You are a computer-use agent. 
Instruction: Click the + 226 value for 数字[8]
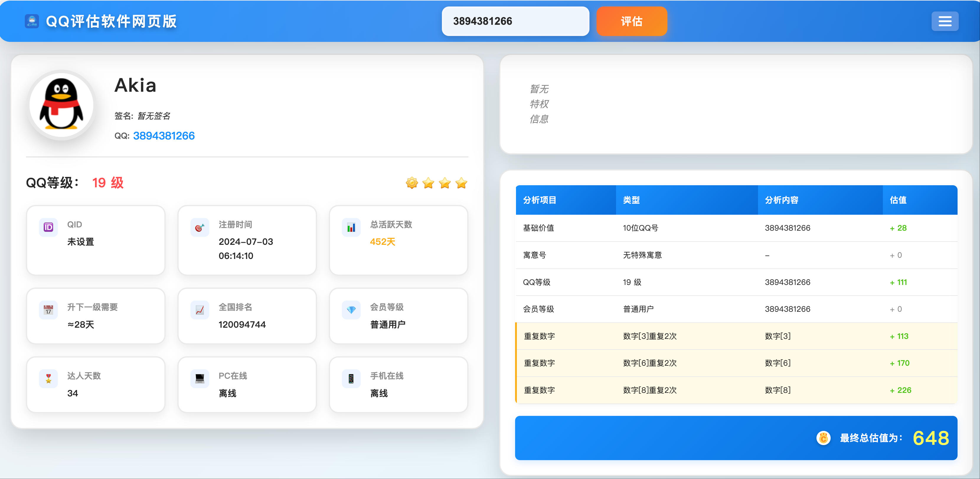(901, 391)
